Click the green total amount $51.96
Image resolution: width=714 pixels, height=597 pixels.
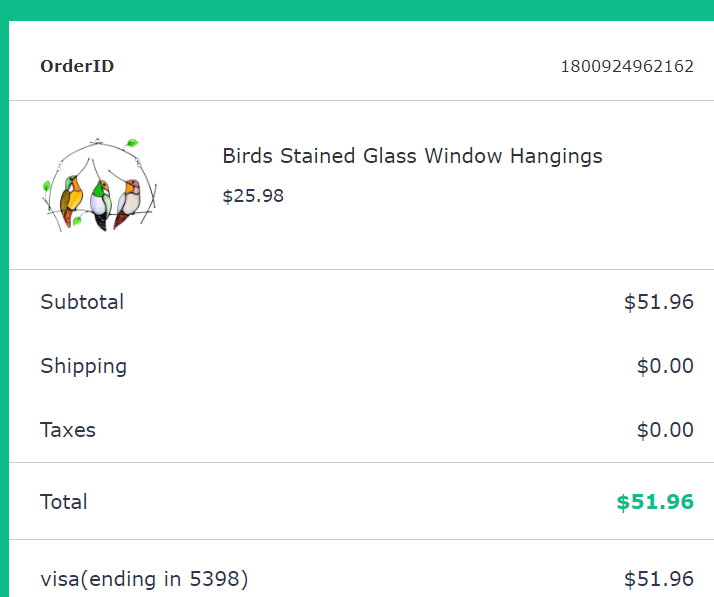click(x=655, y=502)
